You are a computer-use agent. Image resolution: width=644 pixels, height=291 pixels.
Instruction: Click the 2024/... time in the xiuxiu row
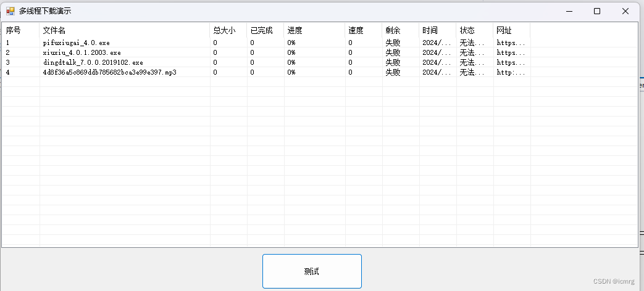tap(437, 52)
